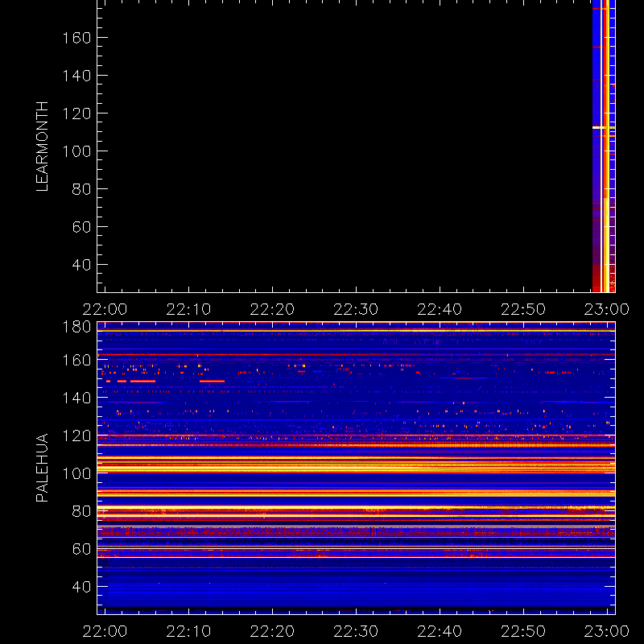This screenshot has width=644, height=644.
Task: Click the 120 tick label on PALEHUA axis
Action: [x=76, y=436]
